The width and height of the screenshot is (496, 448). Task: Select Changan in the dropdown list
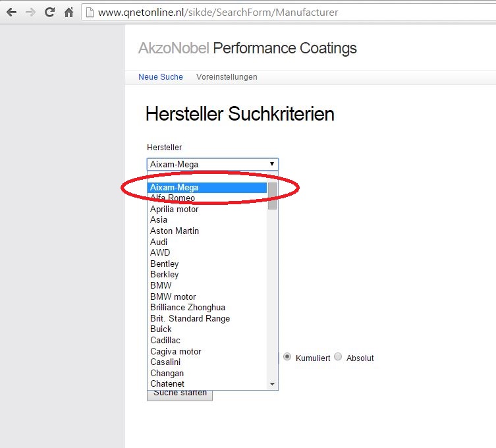(x=207, y=373)
